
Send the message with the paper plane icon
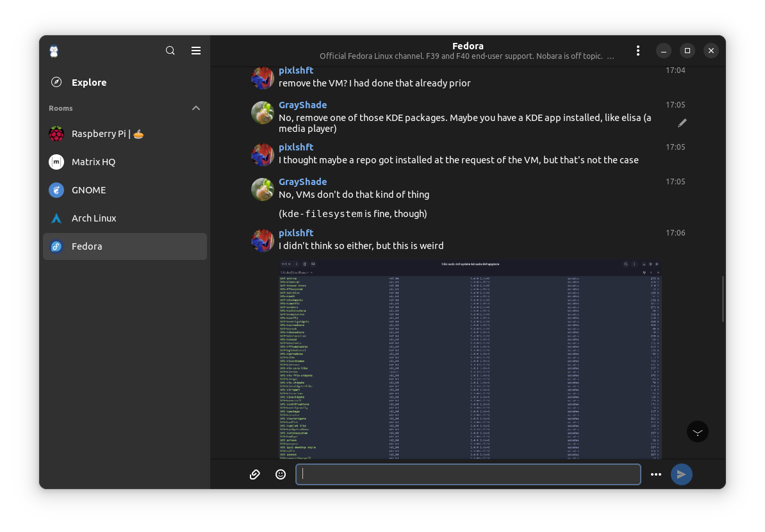point(681,474)
